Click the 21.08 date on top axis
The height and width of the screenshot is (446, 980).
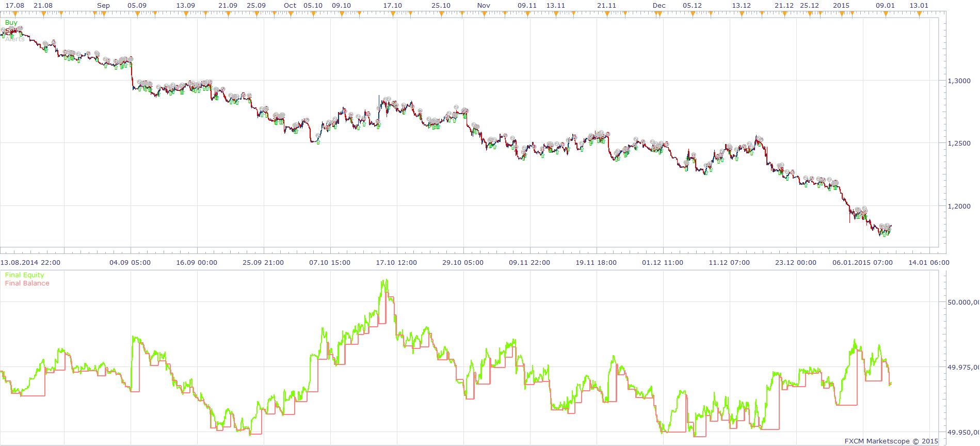tap(43, 6)
